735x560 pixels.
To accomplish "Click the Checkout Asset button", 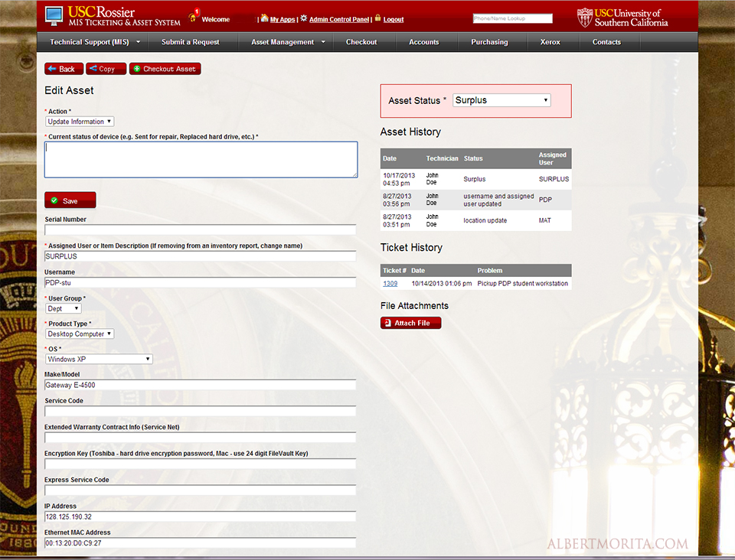I will pos(165,69).
